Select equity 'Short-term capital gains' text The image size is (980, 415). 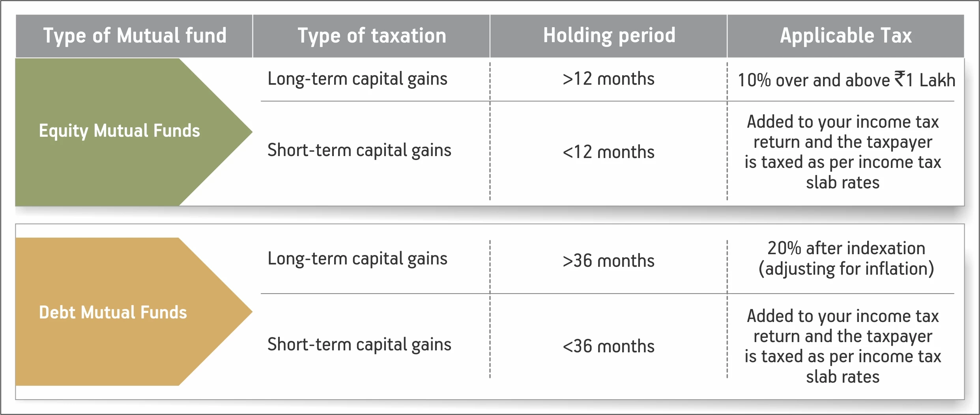pyautogui.click(x=359, y=151)
